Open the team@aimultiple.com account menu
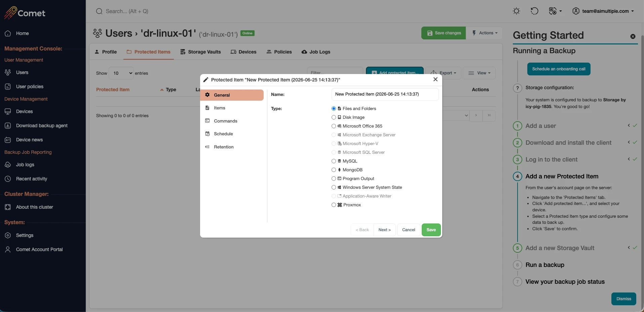This screenshot has height=312, width=644. [603, 11]
